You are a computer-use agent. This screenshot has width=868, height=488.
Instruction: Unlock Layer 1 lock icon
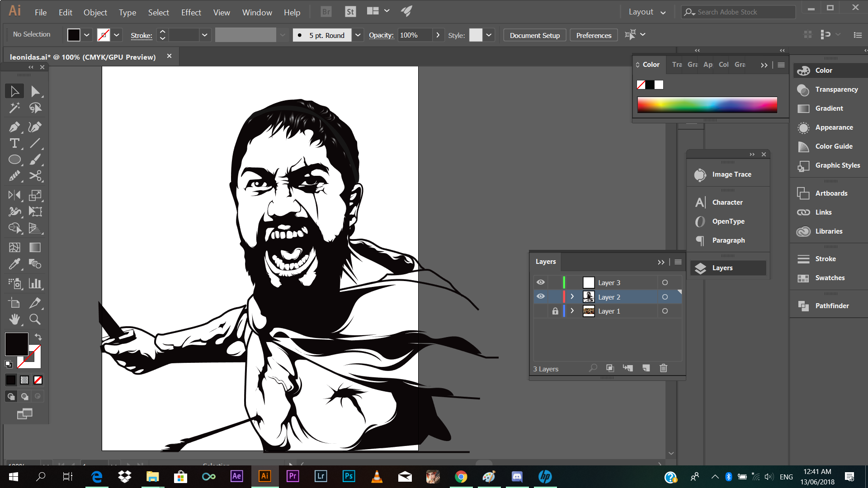pos(555,311)
